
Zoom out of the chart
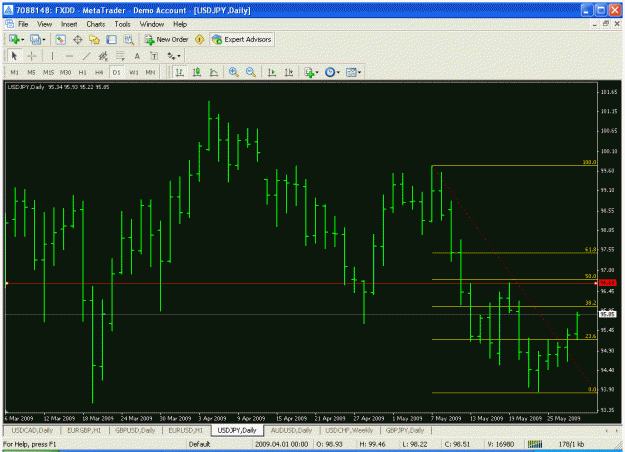pos(251,72)
